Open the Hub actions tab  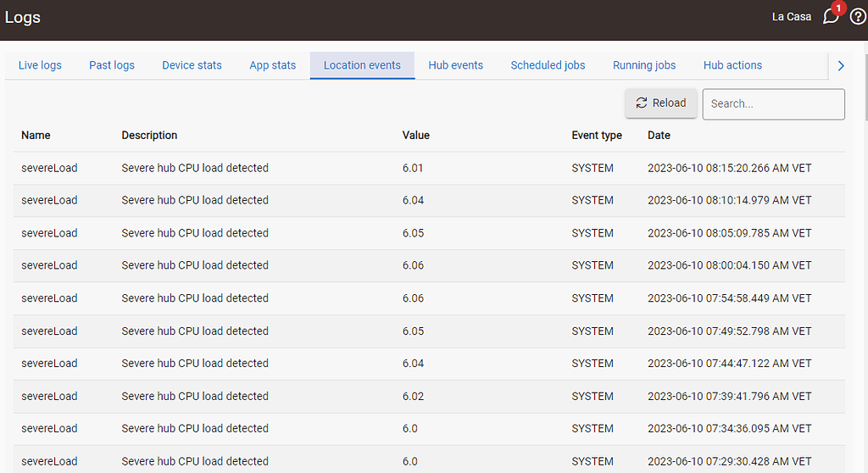(732, 65)
